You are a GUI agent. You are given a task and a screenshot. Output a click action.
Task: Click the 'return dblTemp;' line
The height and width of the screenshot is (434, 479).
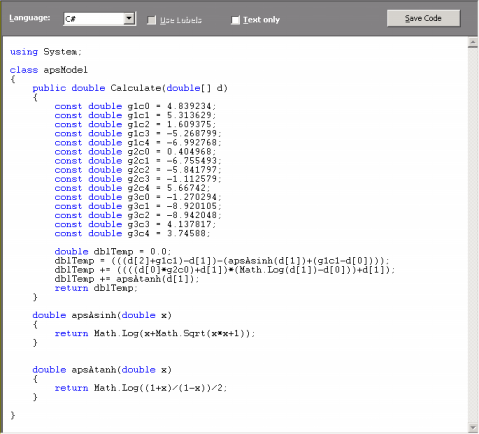(x=96, y=288)
